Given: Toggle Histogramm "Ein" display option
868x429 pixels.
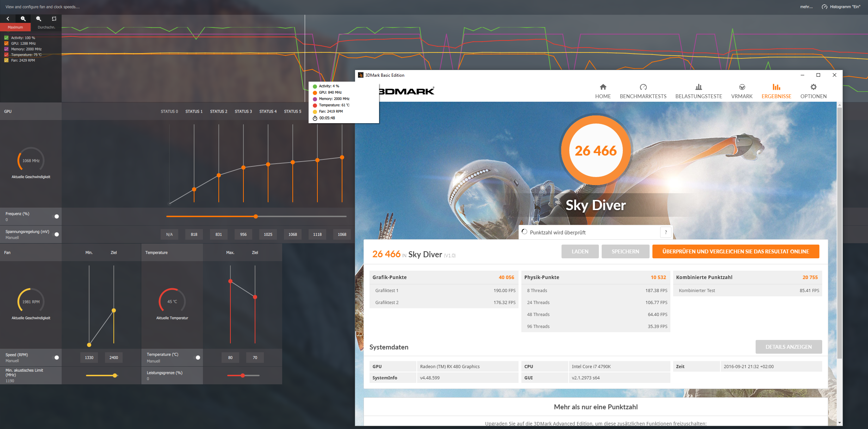Looking at the screenshot, I should 841,7.
